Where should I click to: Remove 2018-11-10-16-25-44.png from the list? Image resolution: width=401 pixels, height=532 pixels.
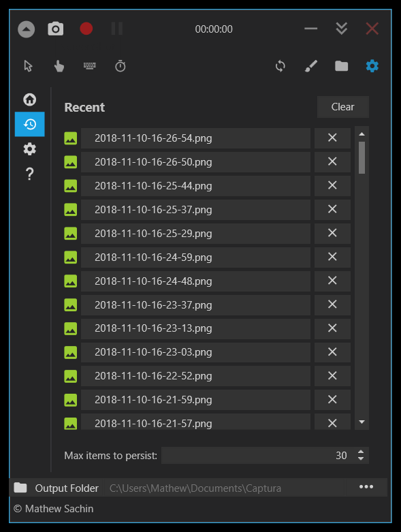[x=332, y=185]
